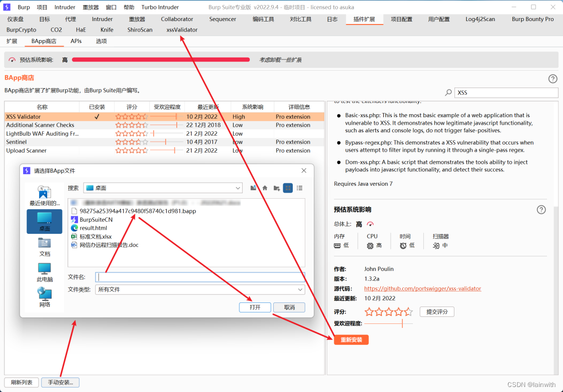Select 98275a25394a417c9480f58740c1d981.bapp file
The width and height of the screenshot is (563, 392).
(x=138, y=211)
